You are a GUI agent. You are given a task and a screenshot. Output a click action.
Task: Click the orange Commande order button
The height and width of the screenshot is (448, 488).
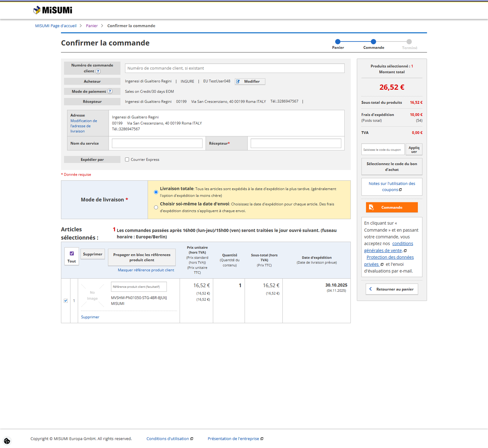click(392, 208)
